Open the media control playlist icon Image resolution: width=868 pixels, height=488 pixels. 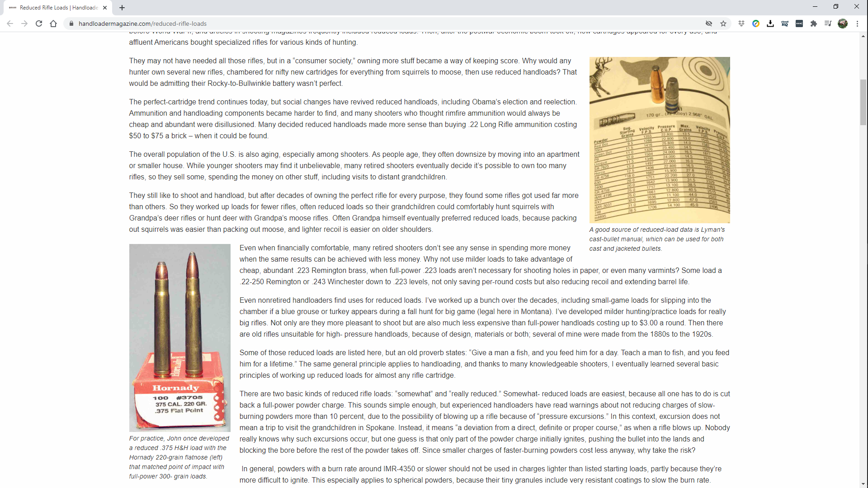tap(828, 23)
